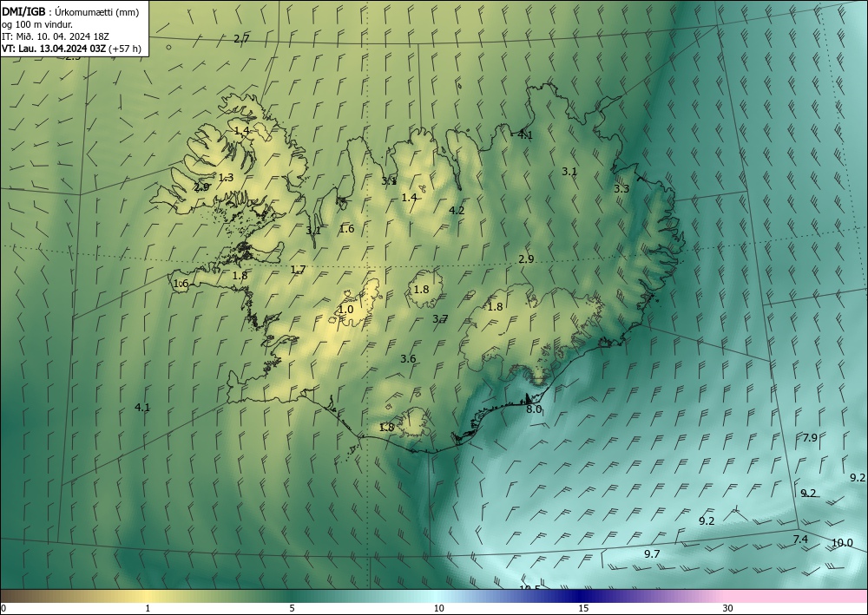Click the 'og 100 m vindur.' legend line
This screenshot has width=868, height=615.
(x=37, y=24)
